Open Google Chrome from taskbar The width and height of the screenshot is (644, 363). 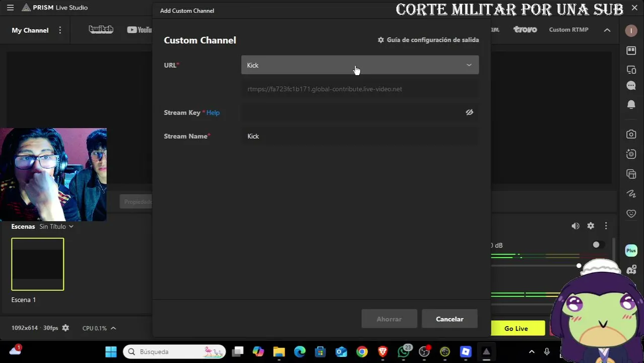[362, 352]
